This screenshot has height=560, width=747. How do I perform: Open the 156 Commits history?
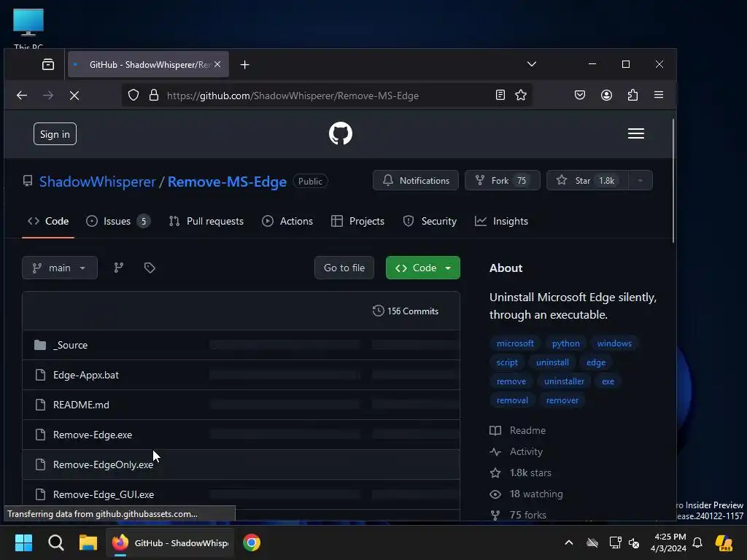pyautogui.click(x=406, y=311)
